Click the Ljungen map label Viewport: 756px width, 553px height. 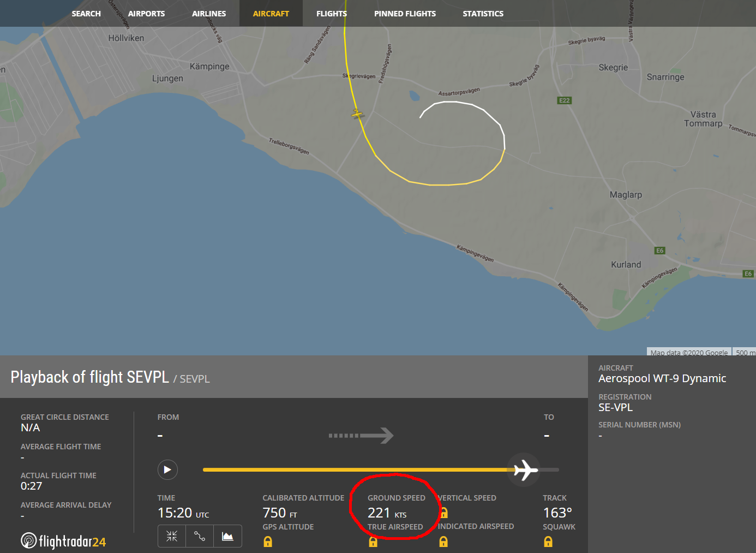point(167,79)
